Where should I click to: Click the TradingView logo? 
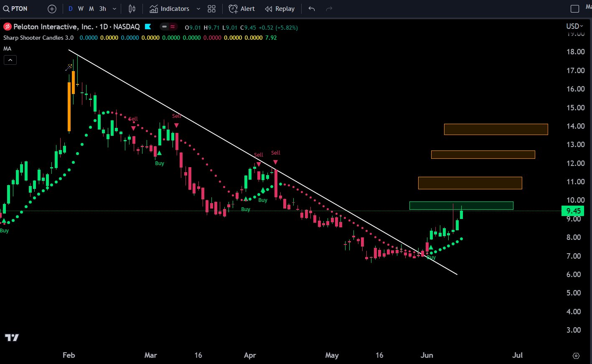point(12,338)
